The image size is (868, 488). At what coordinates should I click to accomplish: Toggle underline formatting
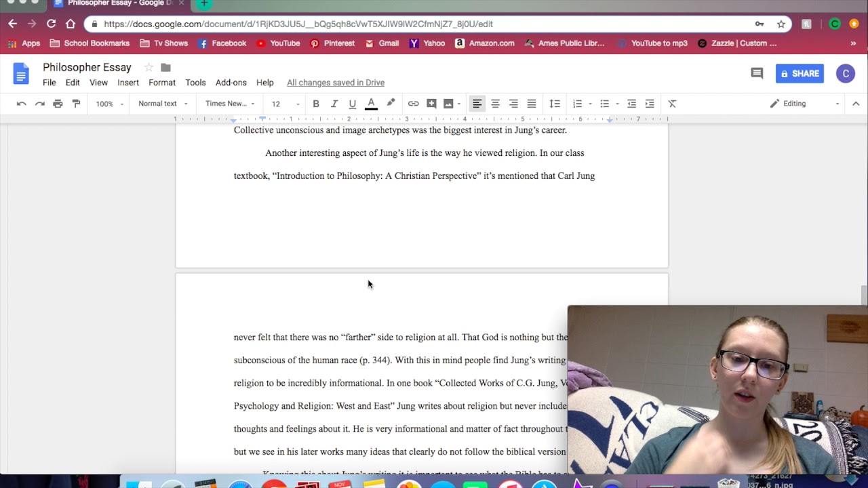(353, 104)
